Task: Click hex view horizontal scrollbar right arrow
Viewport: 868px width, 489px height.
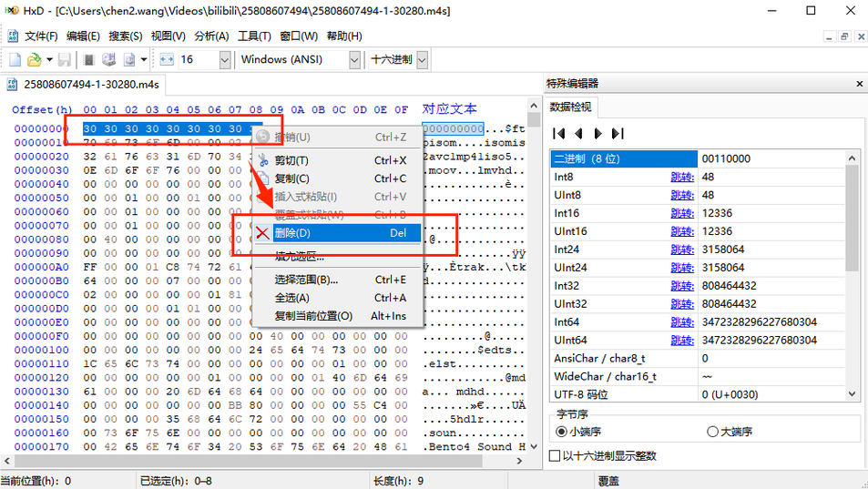Action: point(519,460)
